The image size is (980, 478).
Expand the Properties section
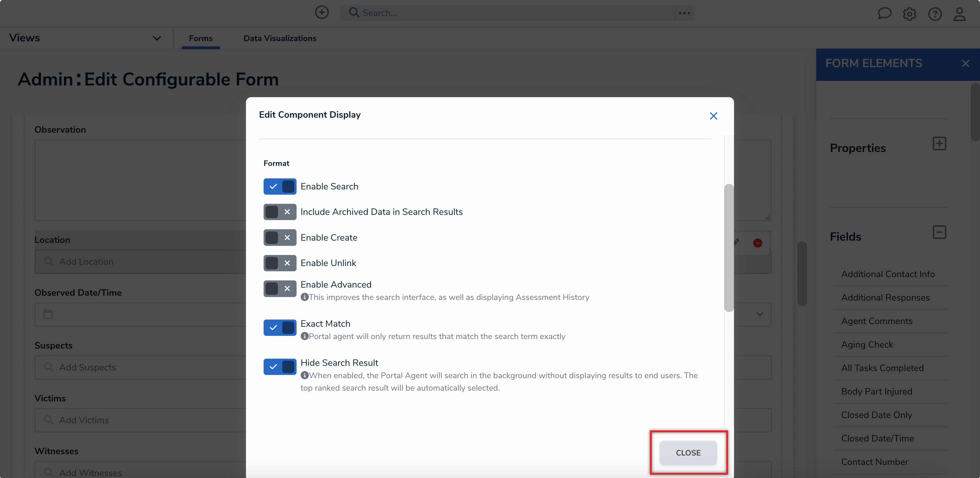tap(939, 144)
